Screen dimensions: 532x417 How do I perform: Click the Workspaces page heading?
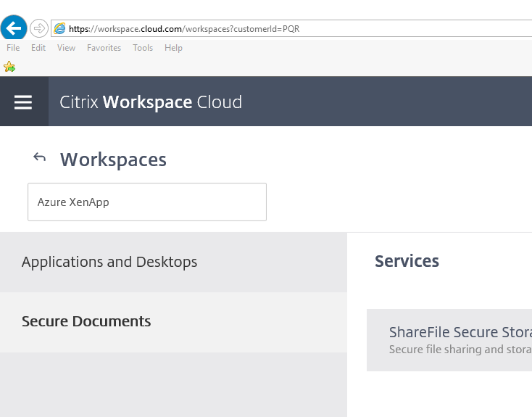[x=113, y=160]
